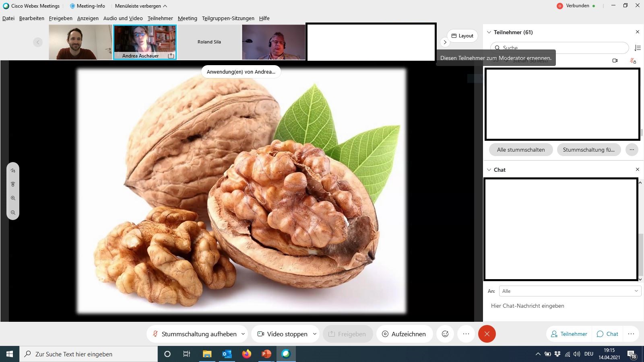The image size is (644, 362).
Task: Show hidden tray icons arrow
Action: pyautogui.click(x=538, y=354)
